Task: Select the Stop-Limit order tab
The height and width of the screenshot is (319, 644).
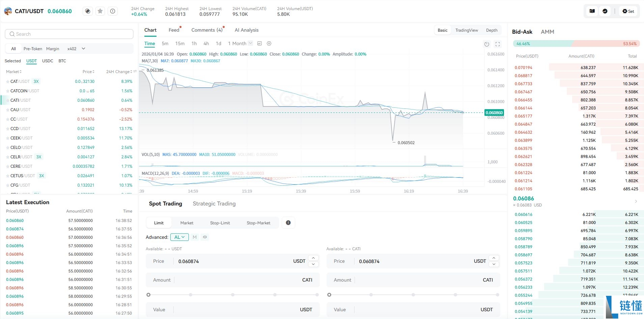Action: pos(220,223)
